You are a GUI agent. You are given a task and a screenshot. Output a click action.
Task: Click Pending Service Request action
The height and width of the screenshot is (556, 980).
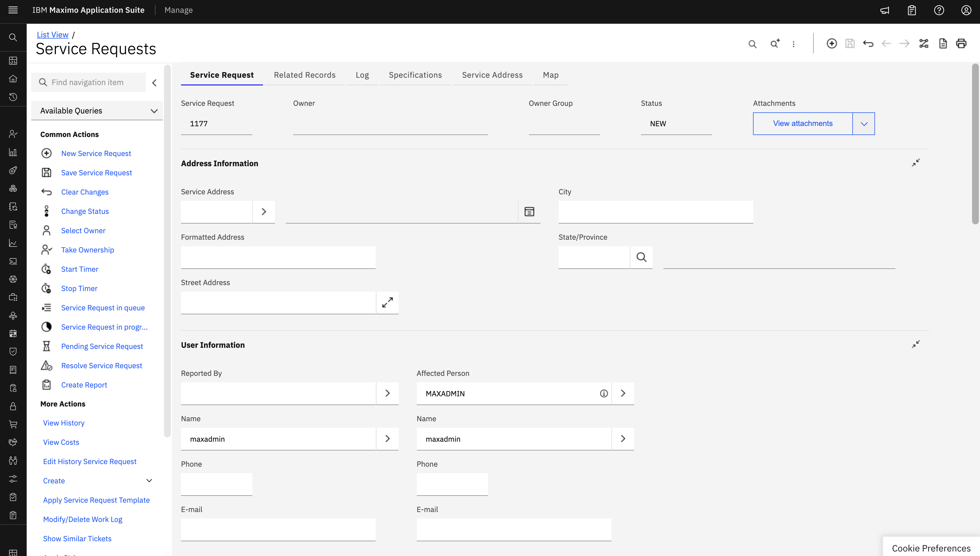pyautogui.click(x=102, y=346)
